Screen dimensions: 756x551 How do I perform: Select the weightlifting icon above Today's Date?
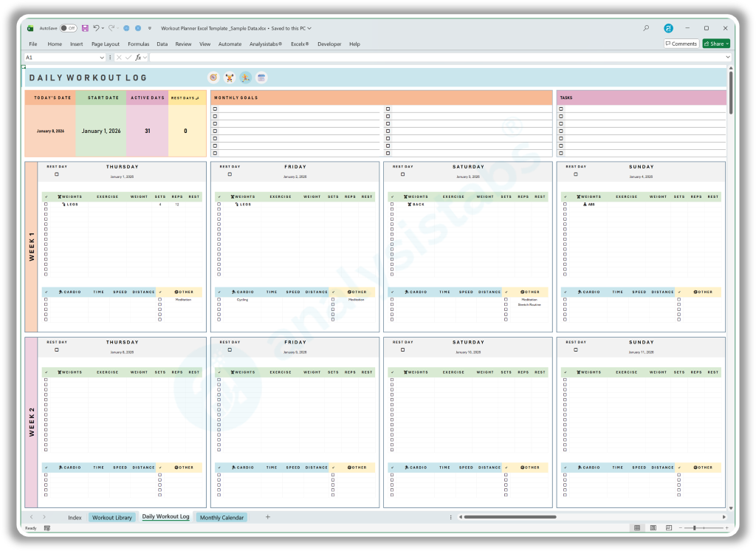pos(230,77)
